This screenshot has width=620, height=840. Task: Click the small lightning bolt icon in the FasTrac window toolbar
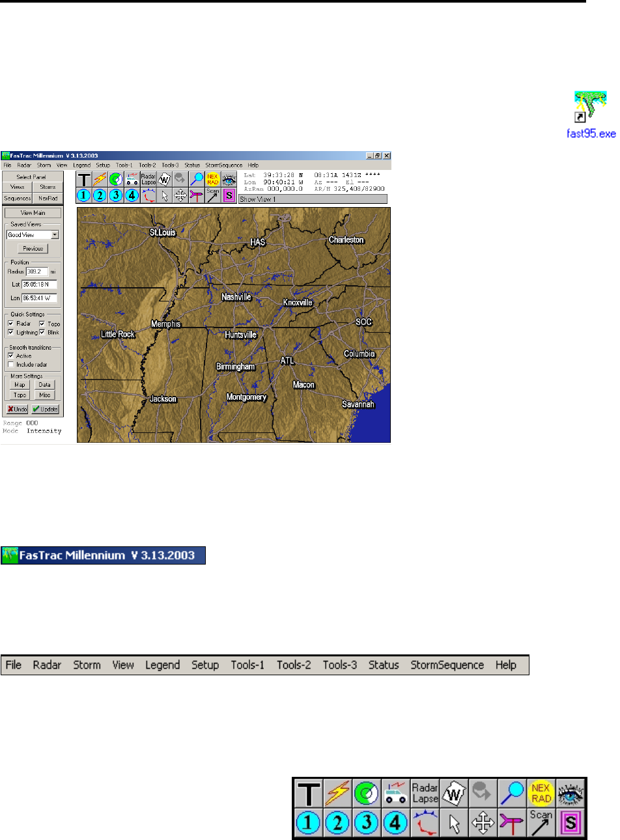(100, 180)
